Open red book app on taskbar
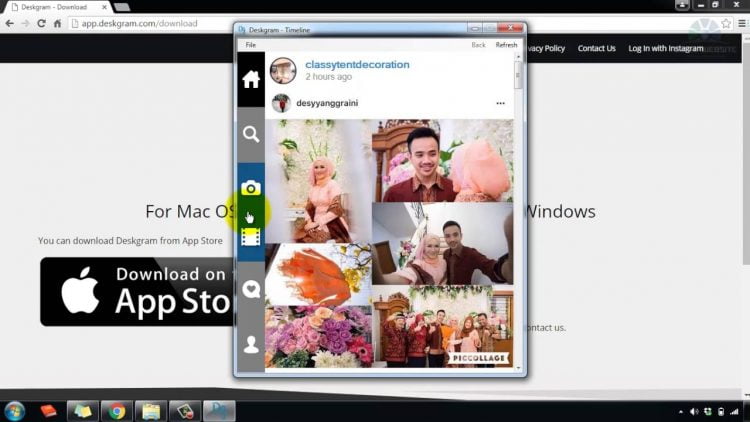 click(x=48, y=411)
